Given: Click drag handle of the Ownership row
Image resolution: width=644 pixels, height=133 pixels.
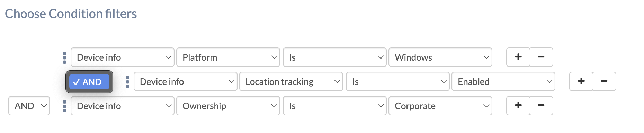Looking at the screenshot, I should pos(64,106).
